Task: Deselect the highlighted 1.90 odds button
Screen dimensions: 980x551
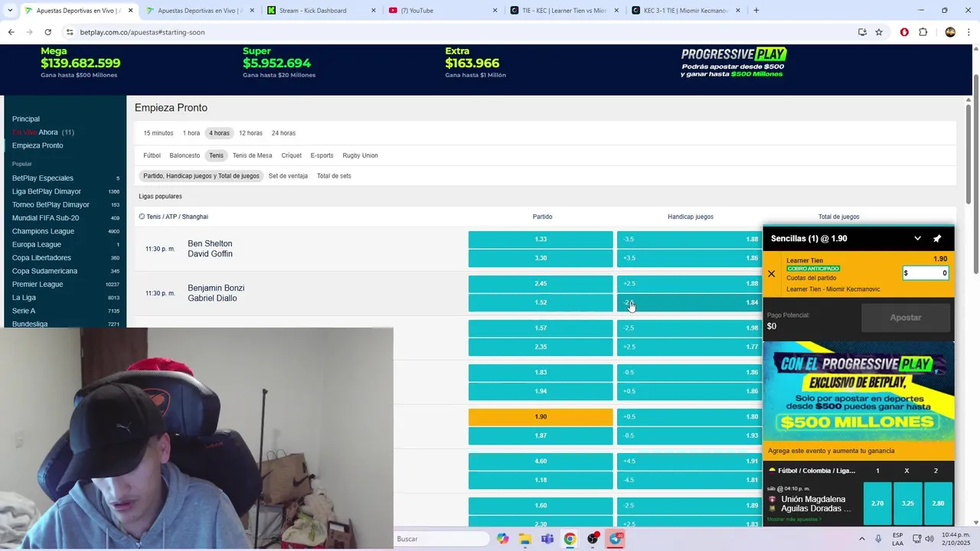Action: pyautogui.click(x=541, y=417)
